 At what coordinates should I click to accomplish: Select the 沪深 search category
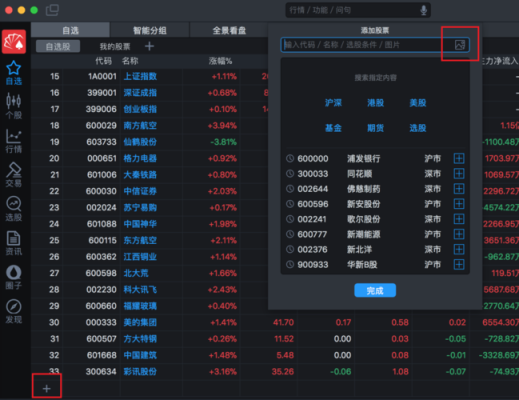tap(333, 103)
